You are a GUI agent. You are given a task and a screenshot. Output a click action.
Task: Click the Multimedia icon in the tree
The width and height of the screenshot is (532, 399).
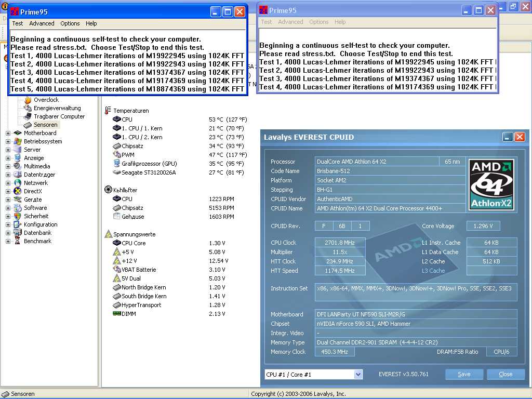(18, 166)
